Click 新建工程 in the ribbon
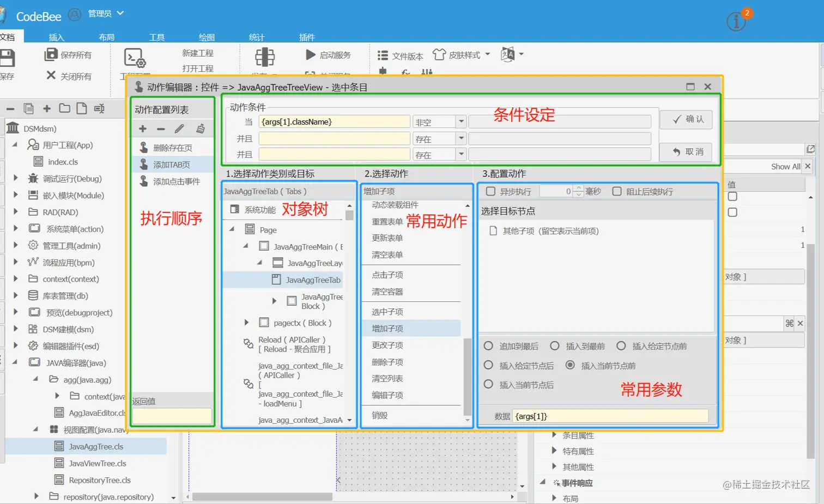The height and width of the screenshot is (504, 824). (198, 53)
